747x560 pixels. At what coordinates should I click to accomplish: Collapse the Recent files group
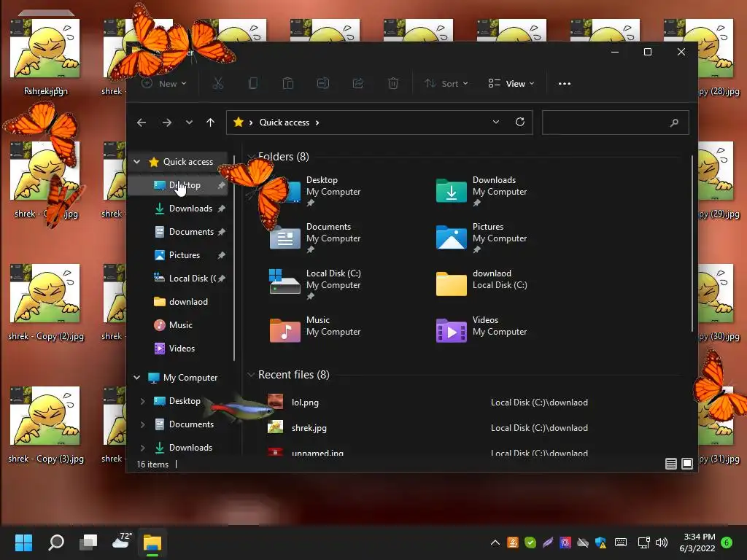(251, 375)
